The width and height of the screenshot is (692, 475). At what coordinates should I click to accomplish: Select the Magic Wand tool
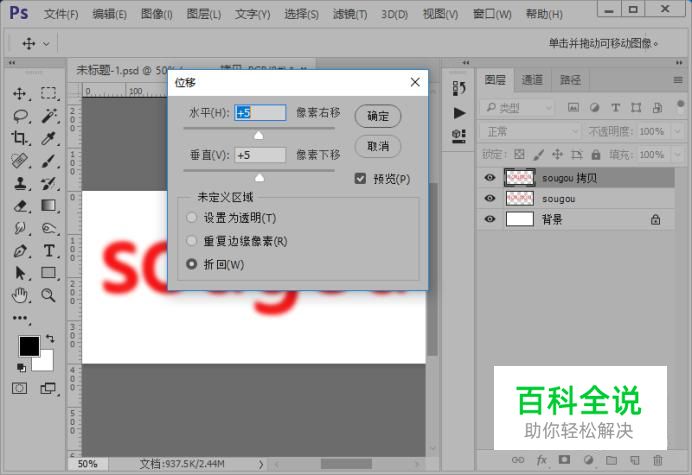(49, 116)
